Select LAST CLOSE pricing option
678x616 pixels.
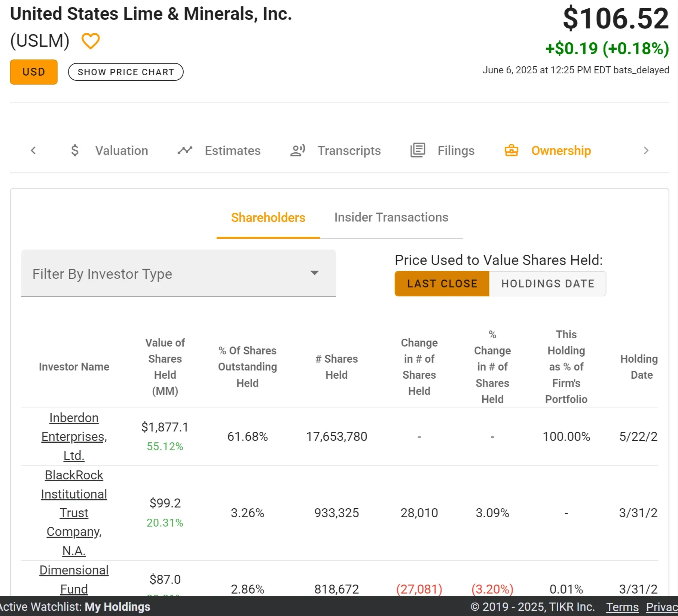click(442, 284)
